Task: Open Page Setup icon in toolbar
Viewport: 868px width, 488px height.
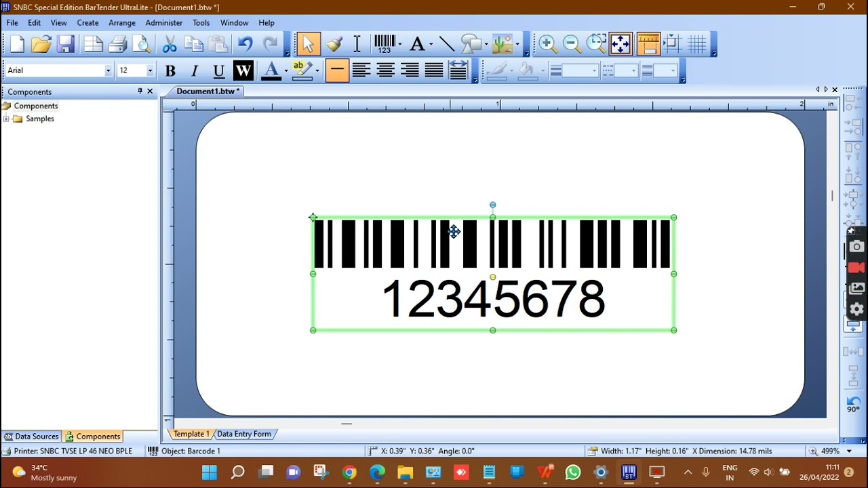Action: (94, 45)
